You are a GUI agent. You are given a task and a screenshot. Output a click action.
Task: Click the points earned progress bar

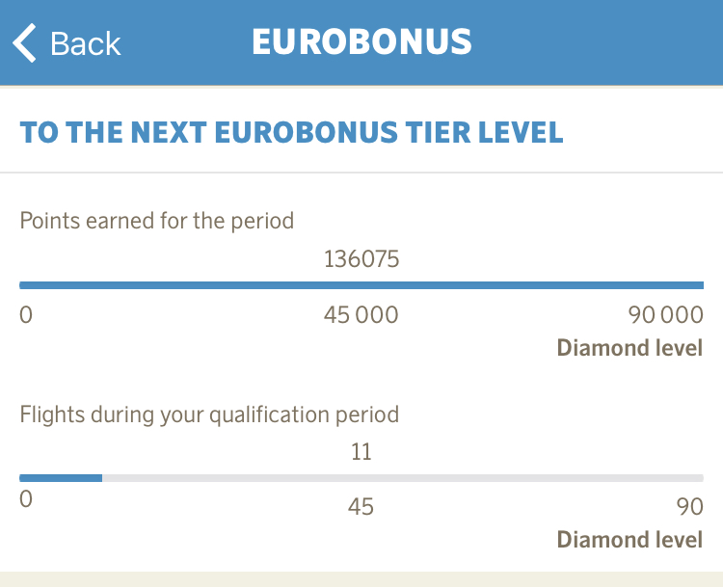[x=361, y=285]
